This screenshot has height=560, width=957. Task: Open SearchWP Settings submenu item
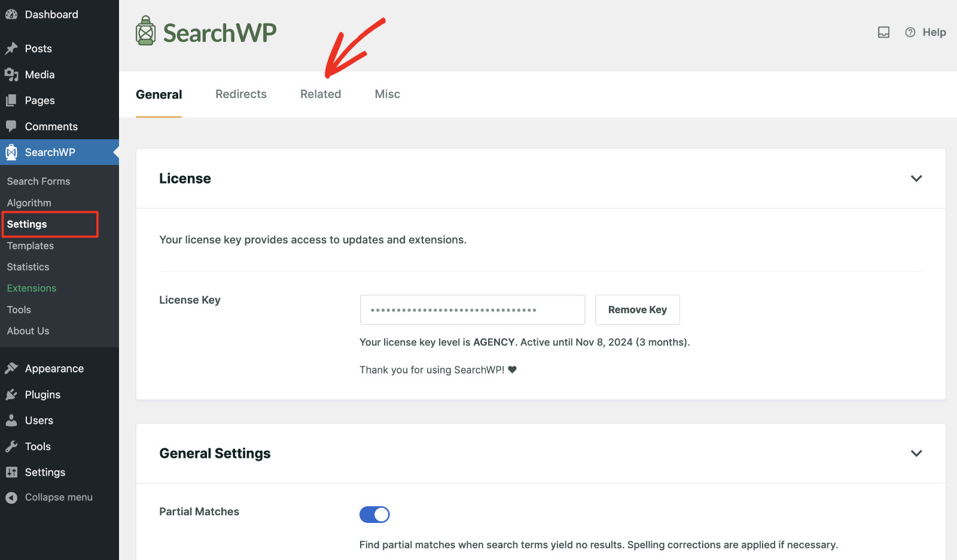[x=27, y=224]
